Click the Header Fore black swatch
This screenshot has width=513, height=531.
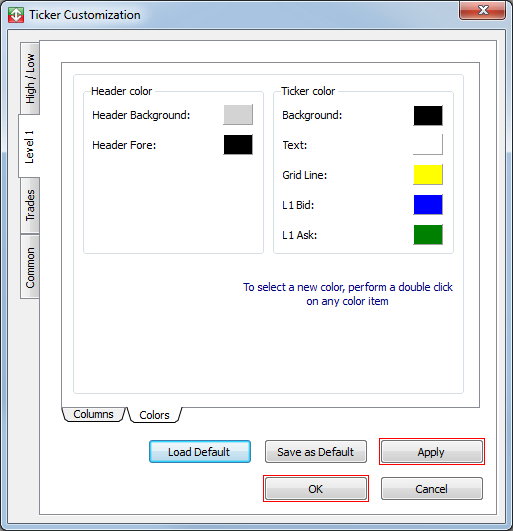point(238,145)
